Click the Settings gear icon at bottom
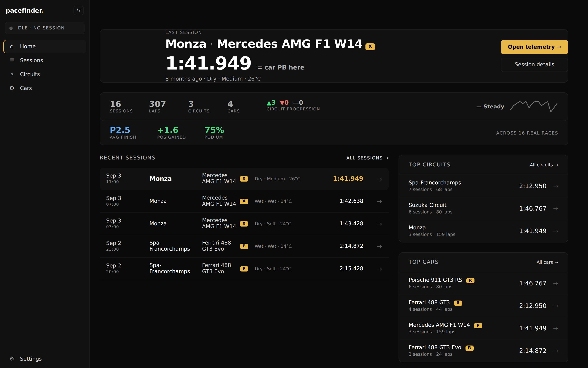The height and width of the screenshot is (368, 588). coord(12,359)
